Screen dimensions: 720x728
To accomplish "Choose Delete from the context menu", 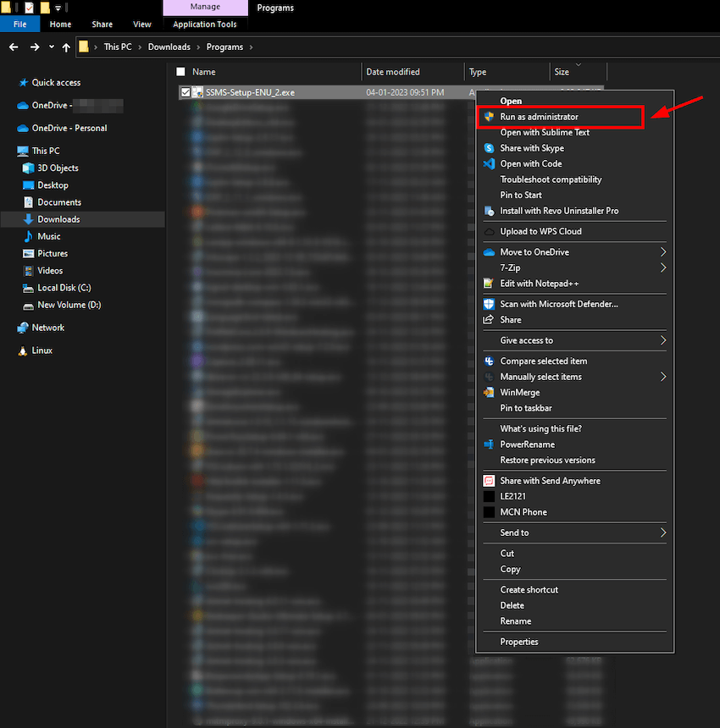I will (x=512, y=605).
